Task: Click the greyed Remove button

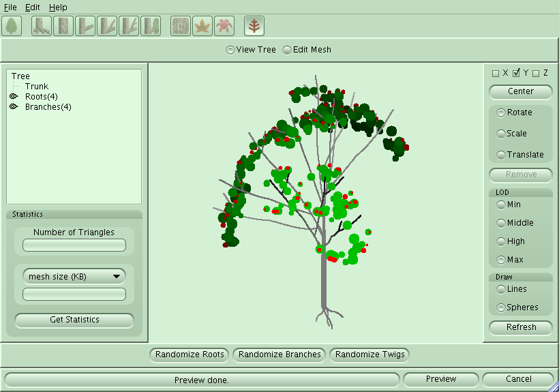Action: point(521,175)
